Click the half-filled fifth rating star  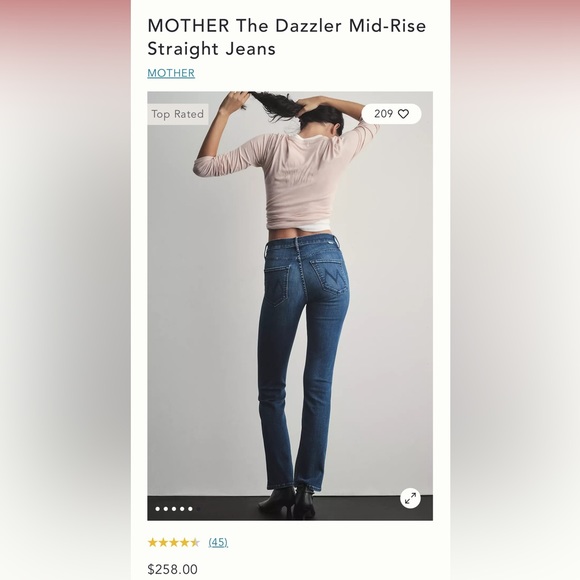195,543
